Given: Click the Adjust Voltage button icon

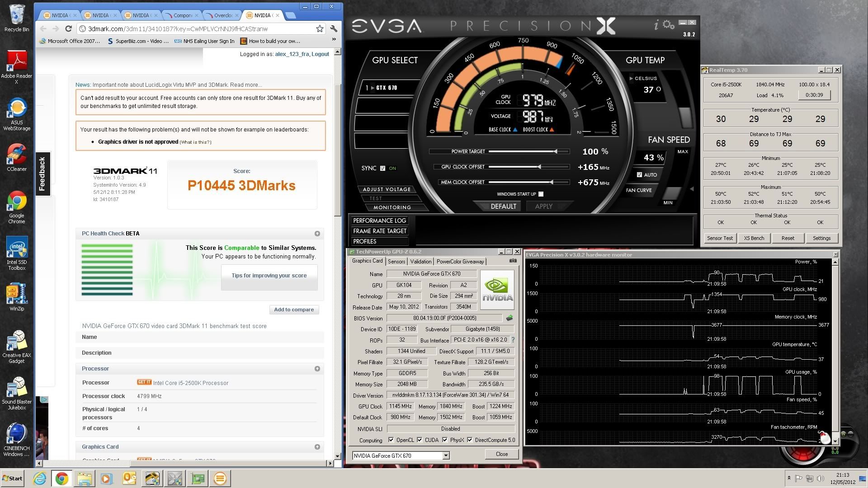Looking at the screenshot, I should point(388,188).
